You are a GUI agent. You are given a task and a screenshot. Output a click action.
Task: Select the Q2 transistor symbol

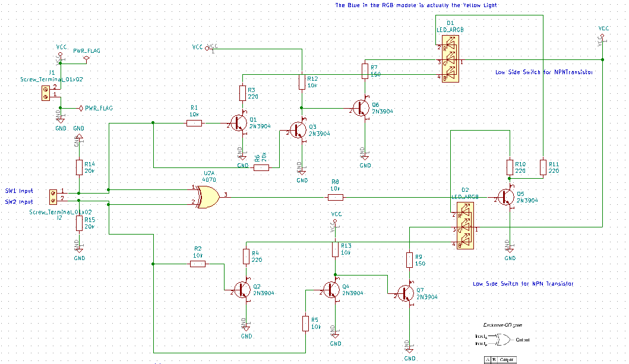click(243, 289)
